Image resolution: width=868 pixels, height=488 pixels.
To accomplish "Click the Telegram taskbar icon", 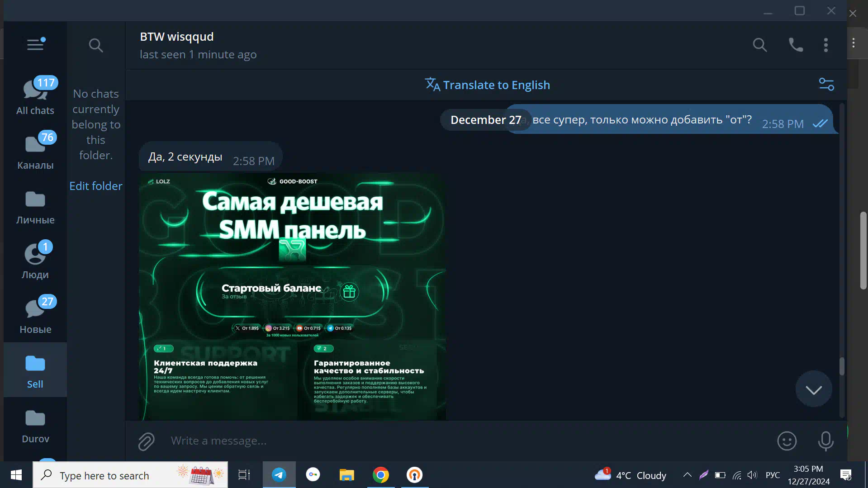I will [x=279, y=475].
